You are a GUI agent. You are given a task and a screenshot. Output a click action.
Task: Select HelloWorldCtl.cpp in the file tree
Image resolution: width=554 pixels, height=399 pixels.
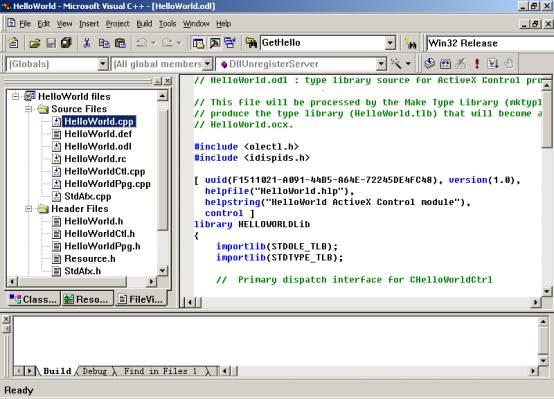[105, 171]
